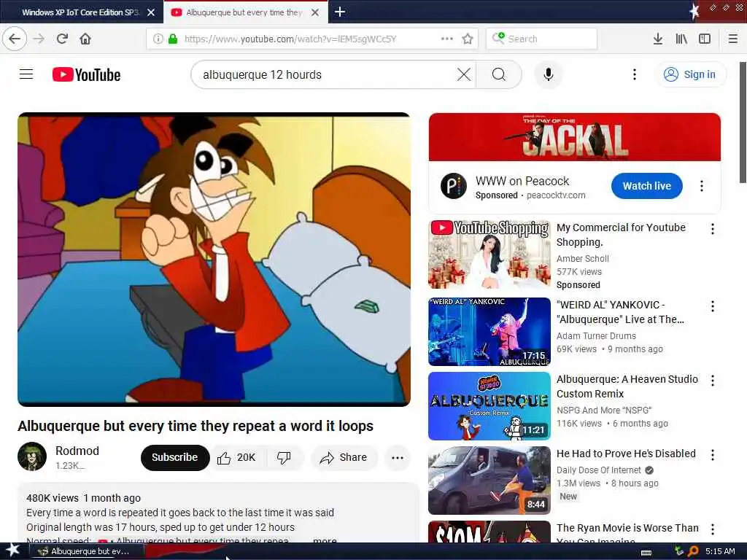Open YouTube settings three-dot menu
This screenshot has width=747, height=560.
tap(634, 74)
